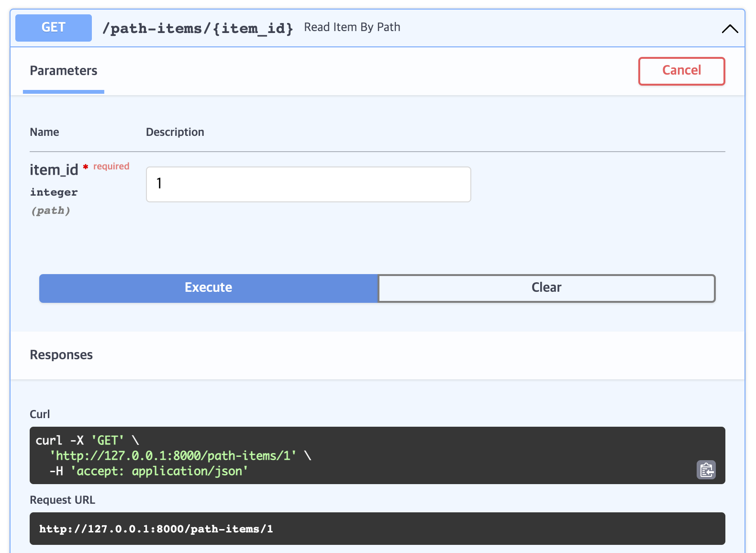Viewport: 756px width, 553px height.
Task: Cancel the try-it-out mode
Action: (x=681, y=71)
